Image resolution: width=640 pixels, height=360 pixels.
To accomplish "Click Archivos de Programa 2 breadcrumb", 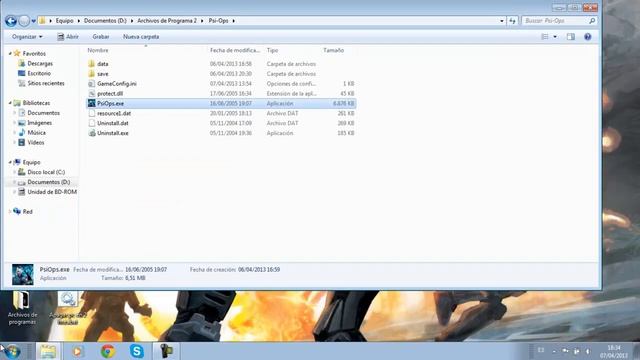I will (x=167, y=21).
